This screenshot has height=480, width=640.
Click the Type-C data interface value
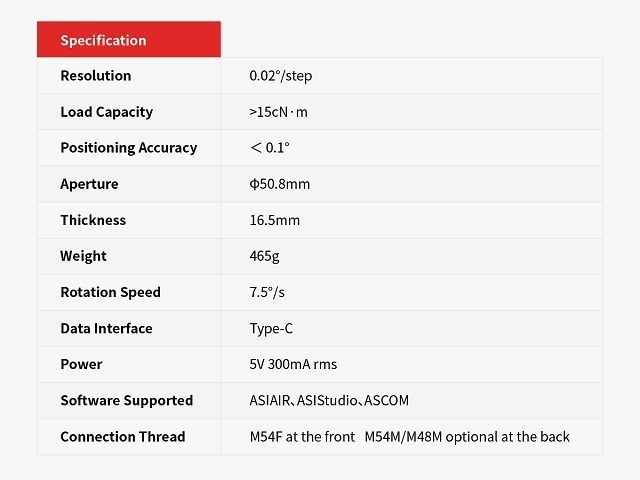271,328
